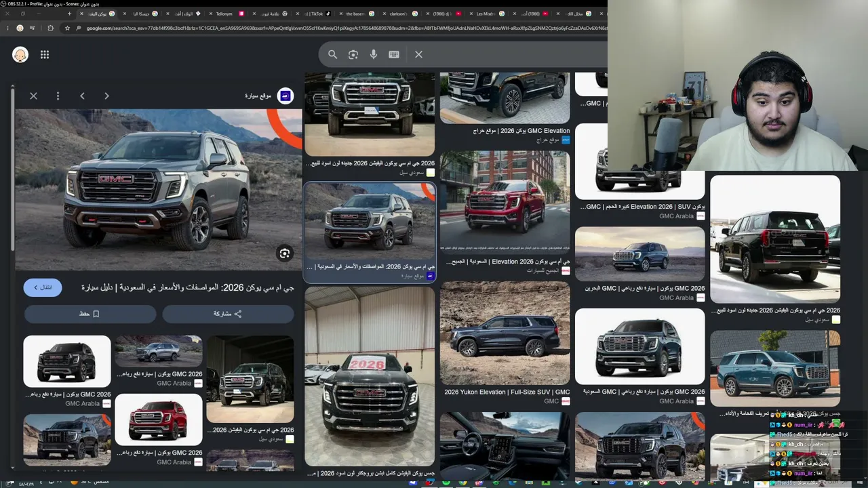Image resolution: width=868 pixels, height=488 pixels.
Task: Open the browser extensions puzzle icon
Action: pos(50,28)
